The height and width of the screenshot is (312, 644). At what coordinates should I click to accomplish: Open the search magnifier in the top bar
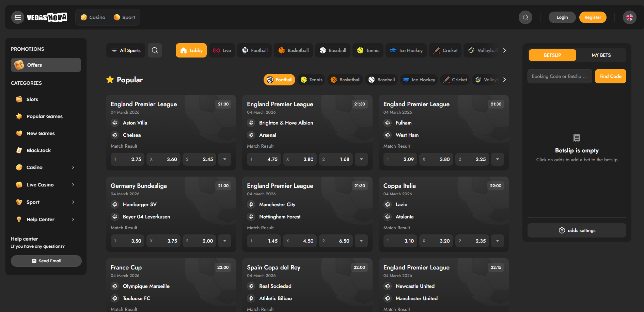click(525, 17)
